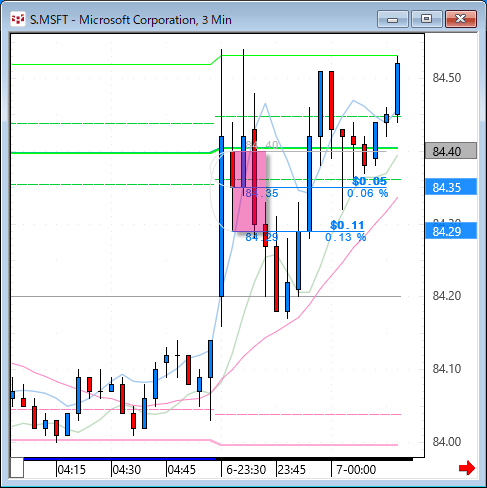Select the blue 84.35 price marker

pos(451,187)
